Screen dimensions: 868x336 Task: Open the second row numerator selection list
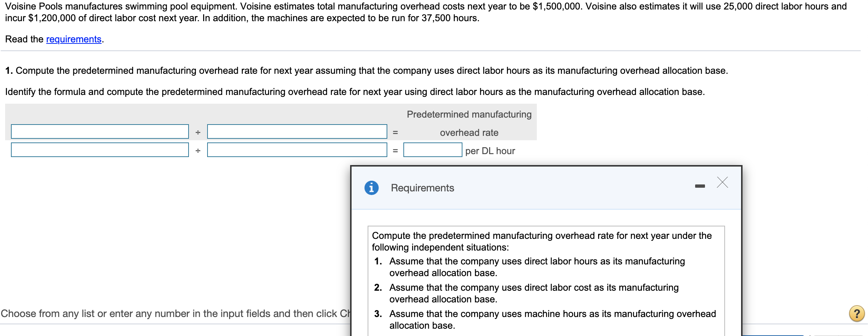point(100,150)
